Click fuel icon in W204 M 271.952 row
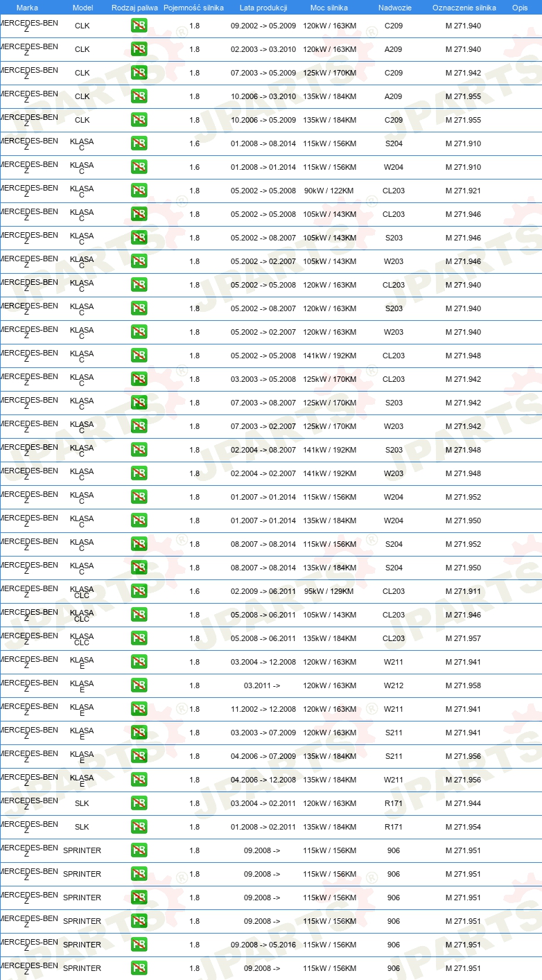Image resolution: width=542 pixels, height=980 pixels. pyautogui.click(x=139, y=497)
